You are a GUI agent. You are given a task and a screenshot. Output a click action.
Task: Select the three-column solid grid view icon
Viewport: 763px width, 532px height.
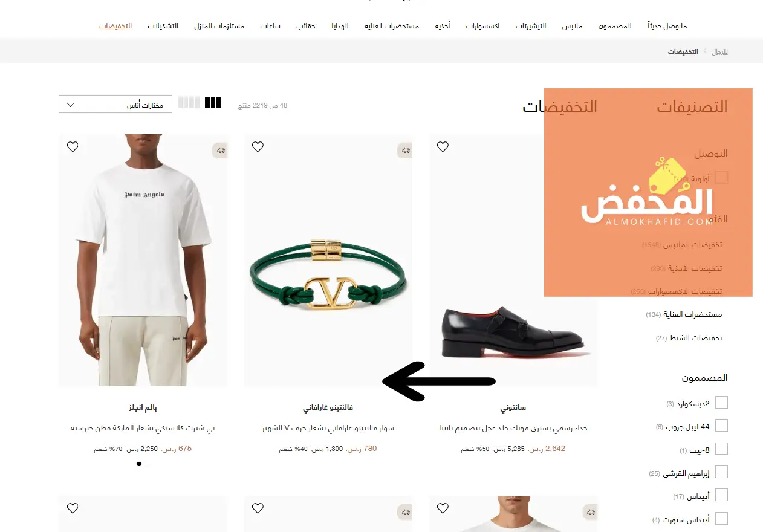point(213,102)
